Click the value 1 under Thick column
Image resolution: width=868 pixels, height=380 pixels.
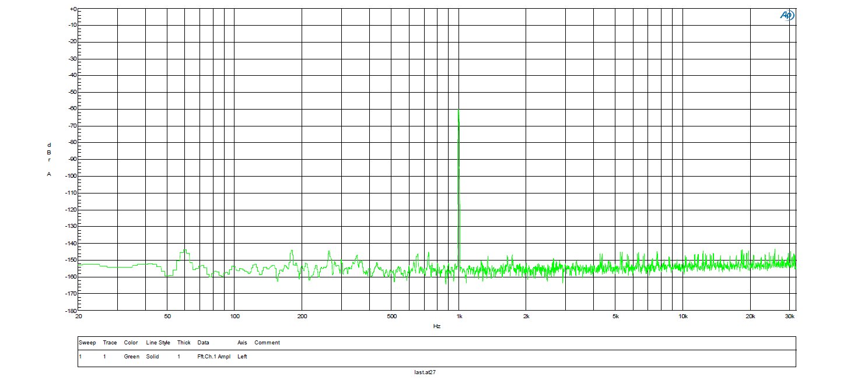[x=179, y=356]
